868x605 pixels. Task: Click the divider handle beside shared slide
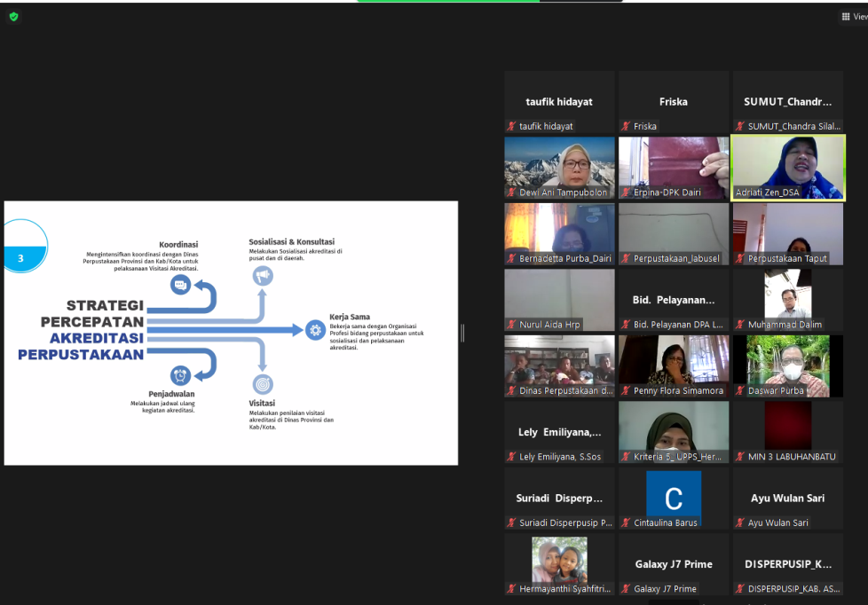pos(462,333)
